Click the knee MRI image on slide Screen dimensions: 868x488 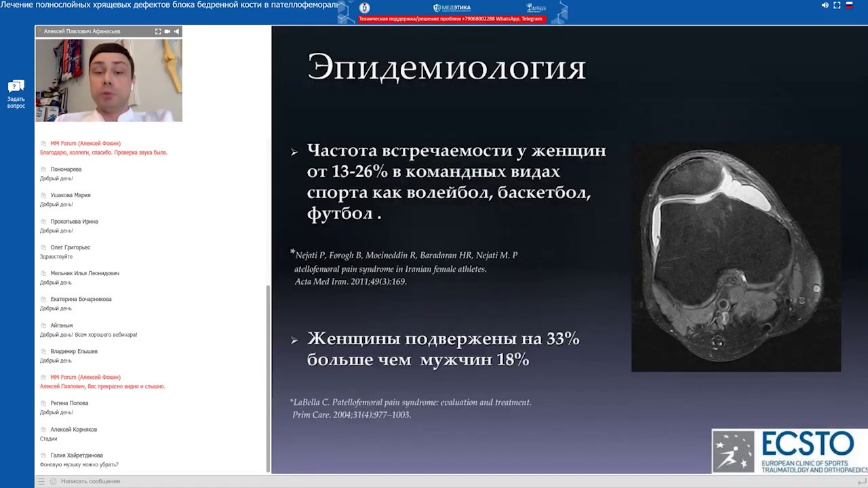(x=736, y=256)
